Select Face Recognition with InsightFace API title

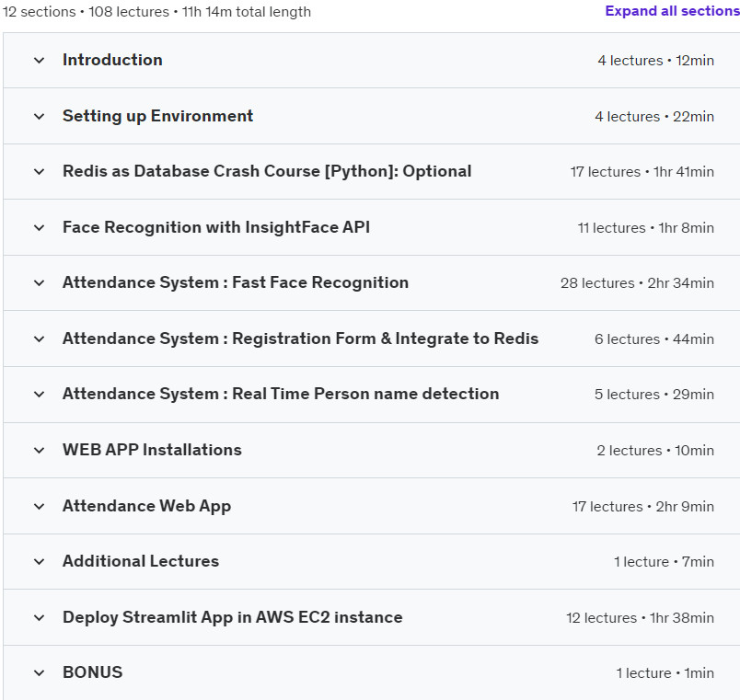coord(216,227)
